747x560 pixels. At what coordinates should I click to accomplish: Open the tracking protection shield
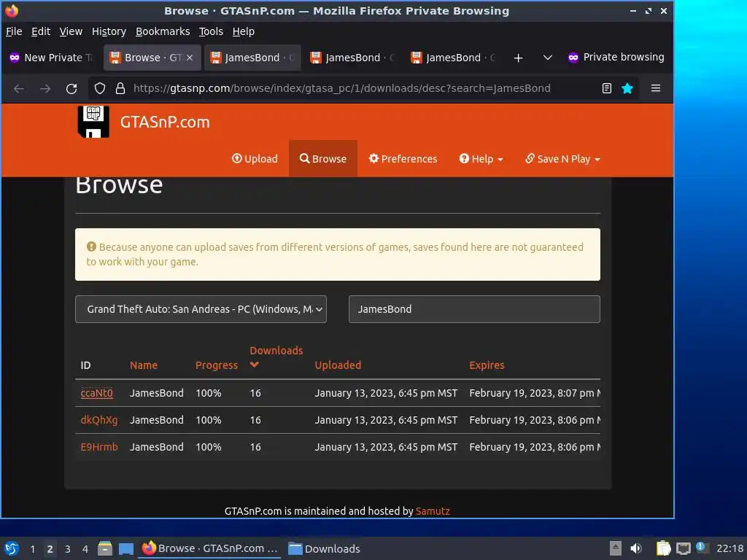click(99, 88)
